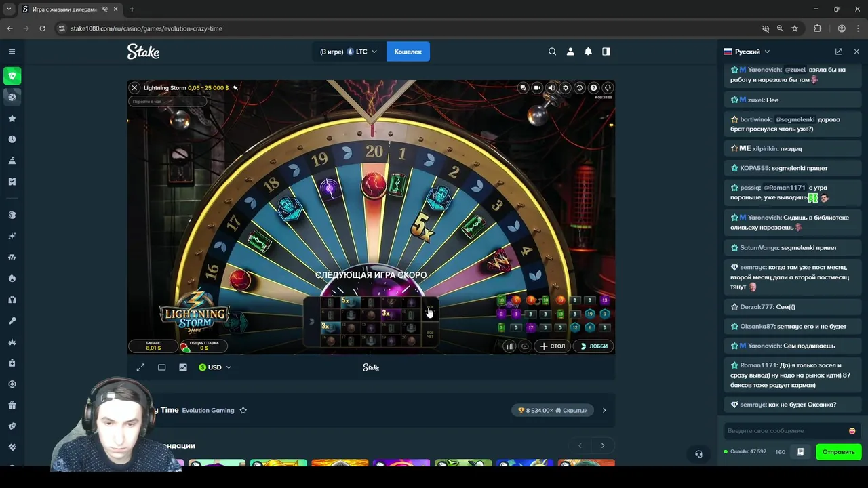Go back with browser back arrow
This screenshot has height=488, width=868.
[x=9, y=28]
